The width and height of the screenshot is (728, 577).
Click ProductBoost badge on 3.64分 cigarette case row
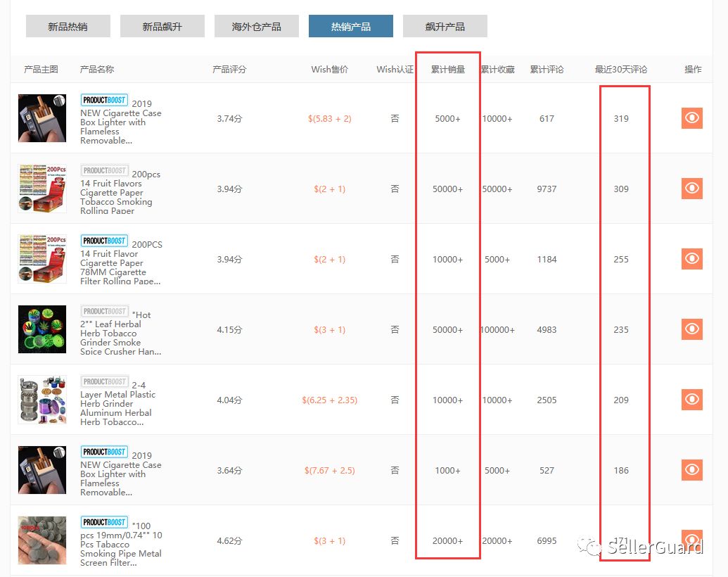[105, 452]
